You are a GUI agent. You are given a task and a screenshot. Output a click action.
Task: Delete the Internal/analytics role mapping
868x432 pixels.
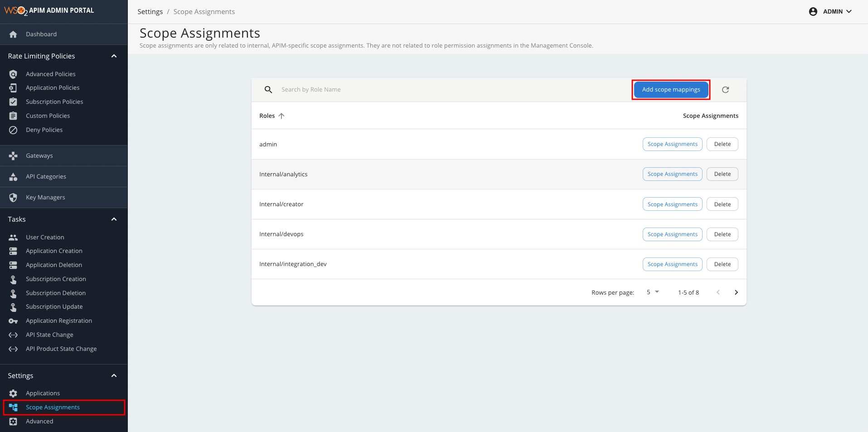(722, 174)
